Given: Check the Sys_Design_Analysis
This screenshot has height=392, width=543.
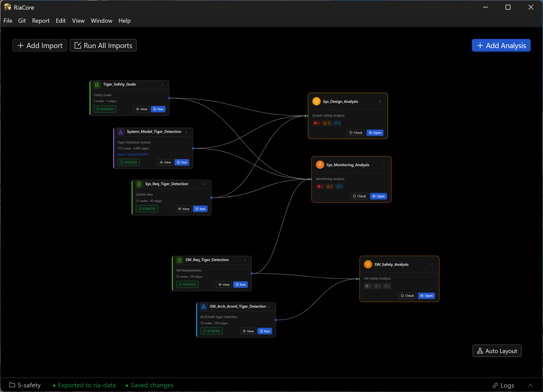Looking at the screenshot, I should tap(356, 133).
